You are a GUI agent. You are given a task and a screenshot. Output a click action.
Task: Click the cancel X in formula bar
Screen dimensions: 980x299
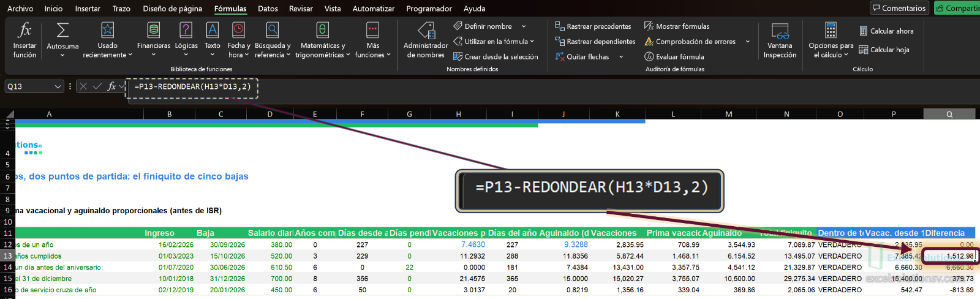pyautogui.click(x=84, y=86)
